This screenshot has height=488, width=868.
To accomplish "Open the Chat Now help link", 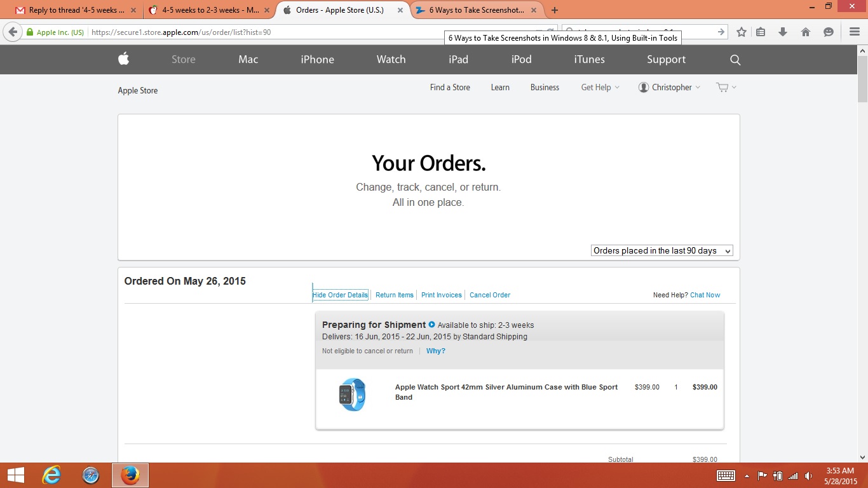I will pyautogui.click(x=705, y=295).
